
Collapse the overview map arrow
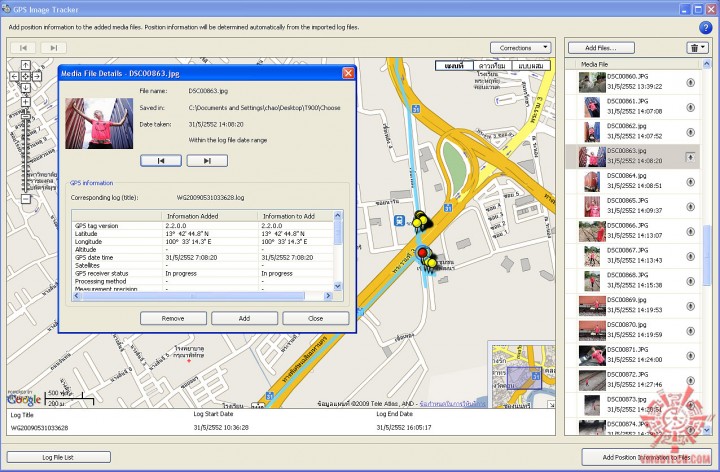[551, 404]
